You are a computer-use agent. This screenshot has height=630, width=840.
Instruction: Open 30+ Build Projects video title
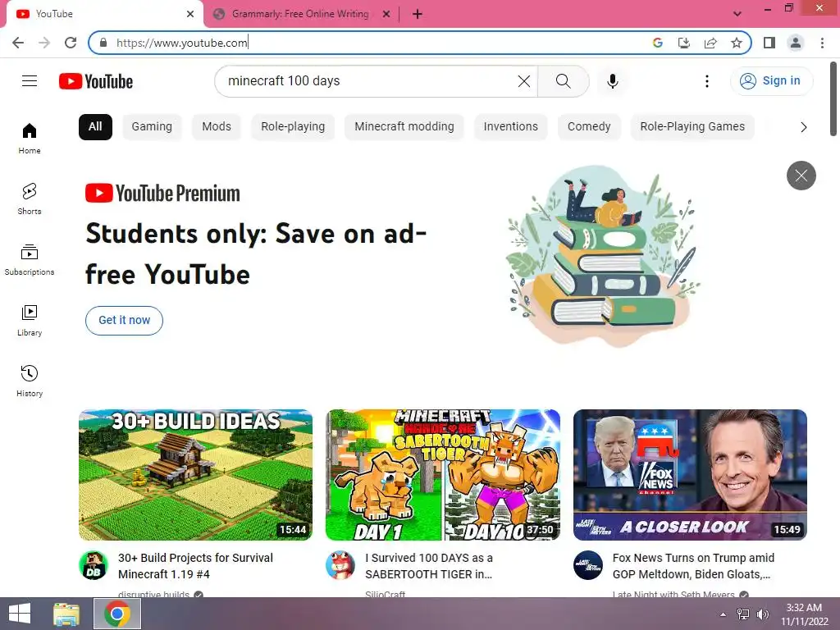195,566
